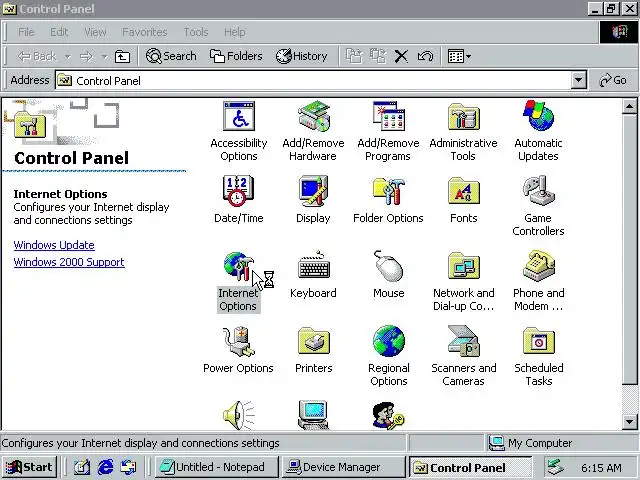Select the Printers folder icon
Screen dimensions: 640x480
click(x=313, y=341)
